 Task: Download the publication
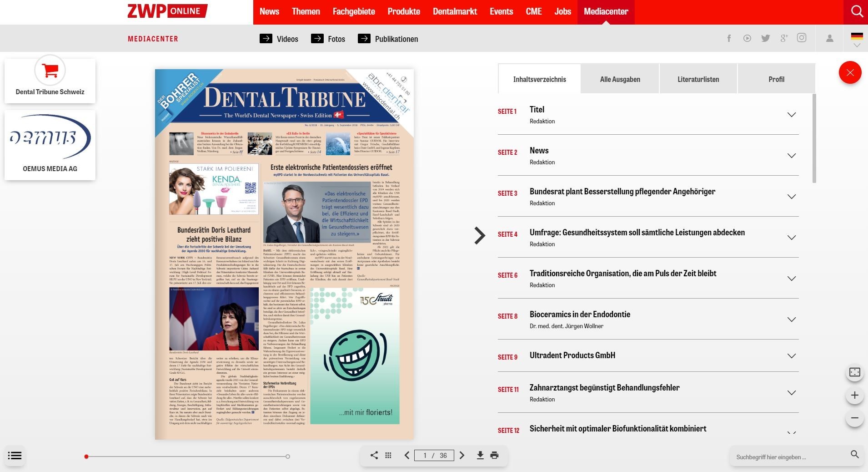(x=480, y=455)
